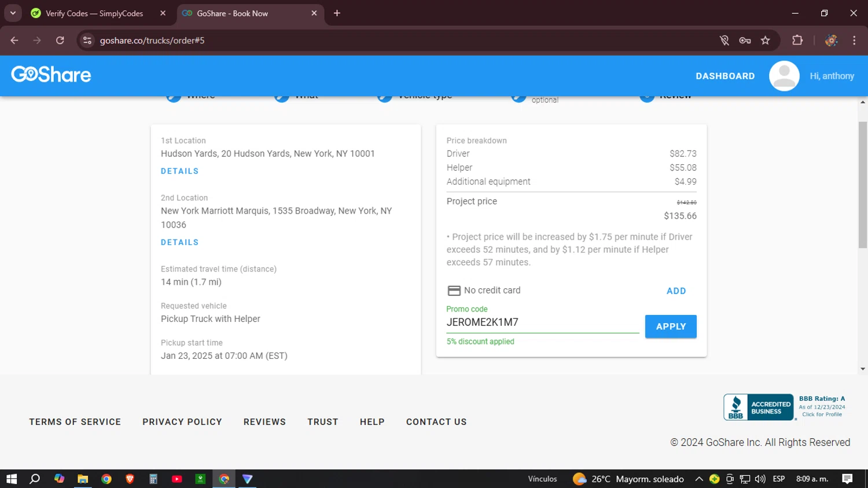Open the Chrome three-dot menu

tap(854, 41)
